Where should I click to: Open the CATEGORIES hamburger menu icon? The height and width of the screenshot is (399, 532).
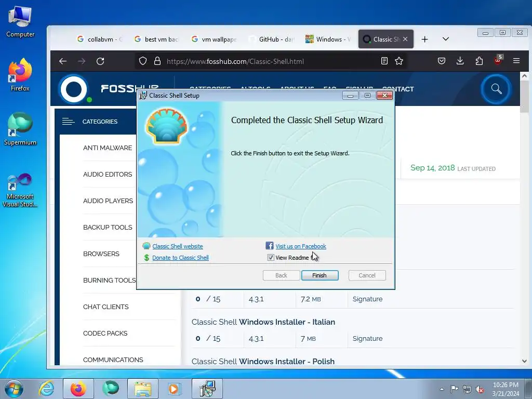coord(68,121)
